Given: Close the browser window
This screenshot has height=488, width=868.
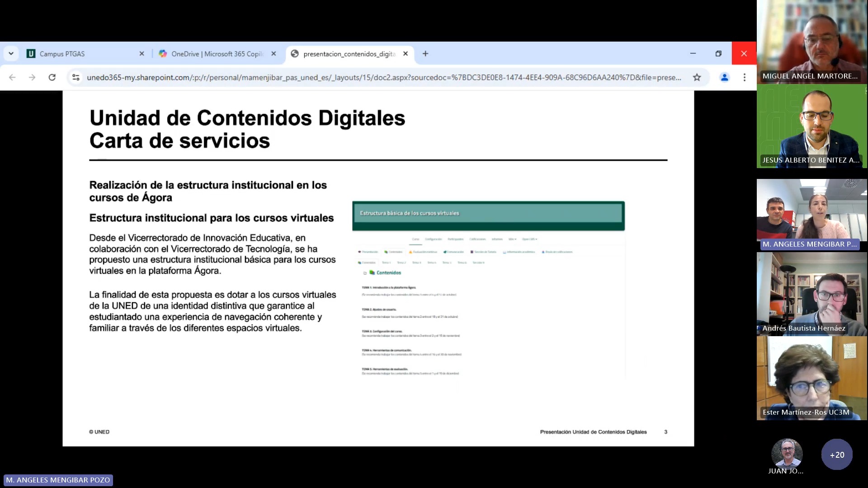Looking at the screenshot, I should pos(744,53).
